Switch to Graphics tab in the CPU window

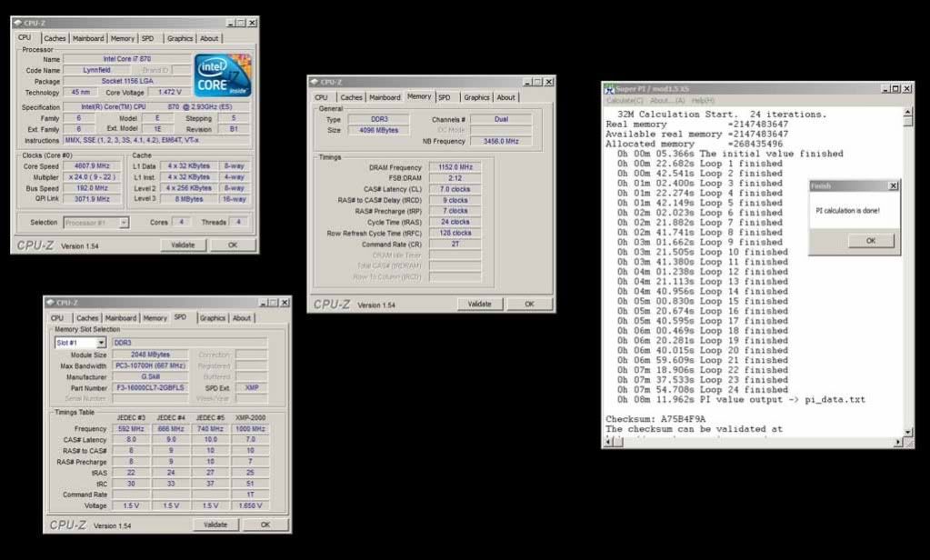click(x=180, y=38)
